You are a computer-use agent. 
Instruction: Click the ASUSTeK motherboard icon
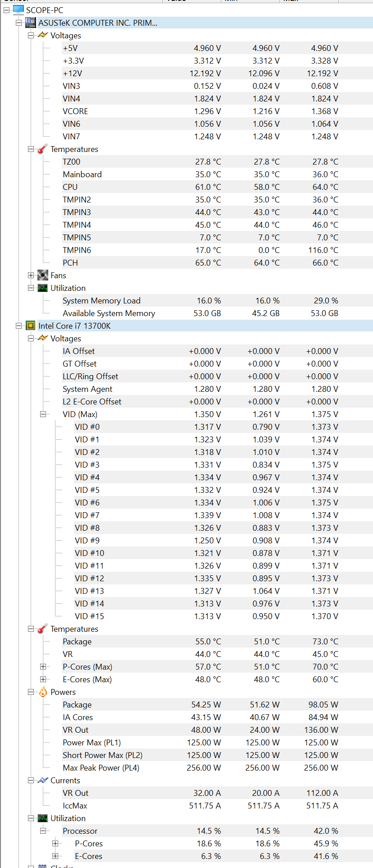(31, 22)
